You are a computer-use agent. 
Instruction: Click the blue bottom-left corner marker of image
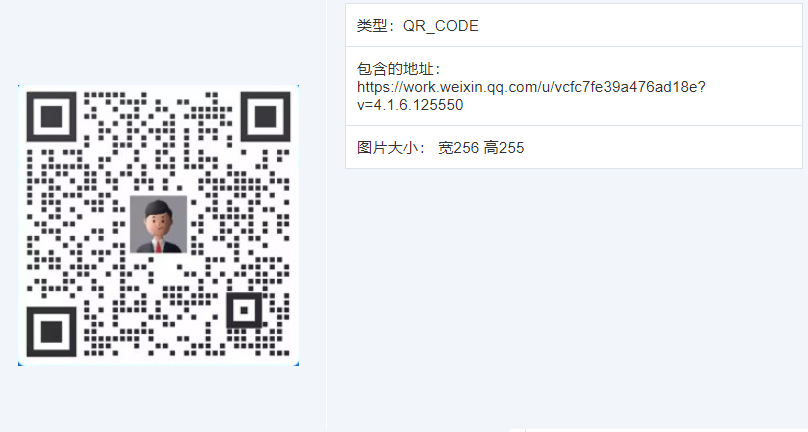(20, 364)
